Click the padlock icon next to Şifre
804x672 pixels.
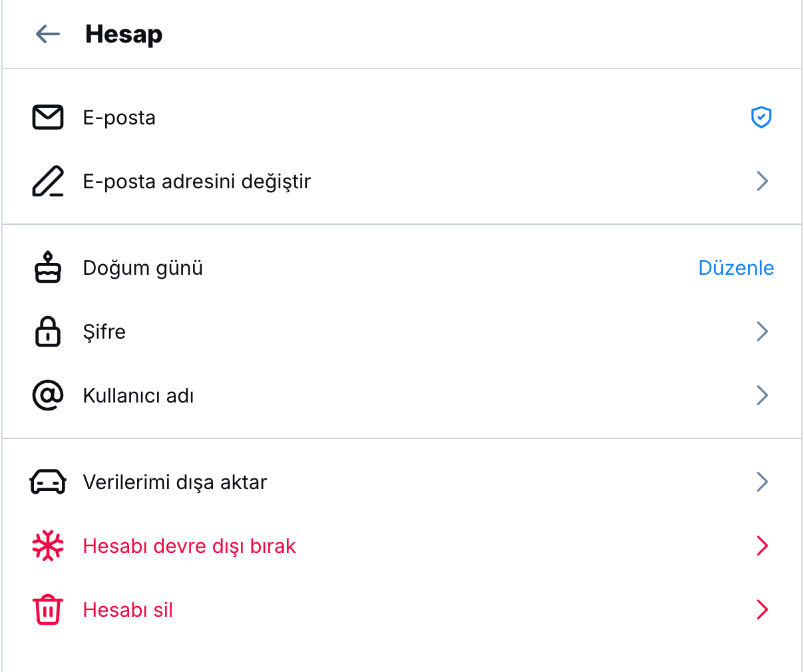[47, 331]
